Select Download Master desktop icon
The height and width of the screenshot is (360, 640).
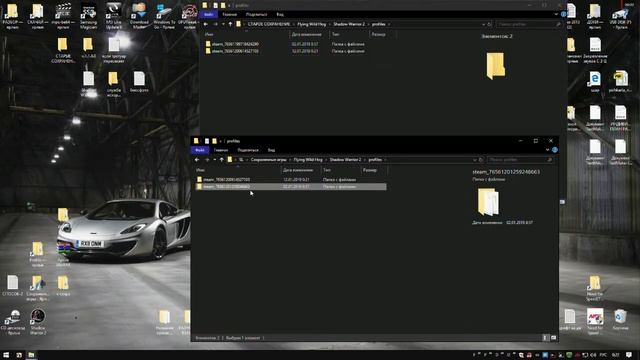click(139, 16)
